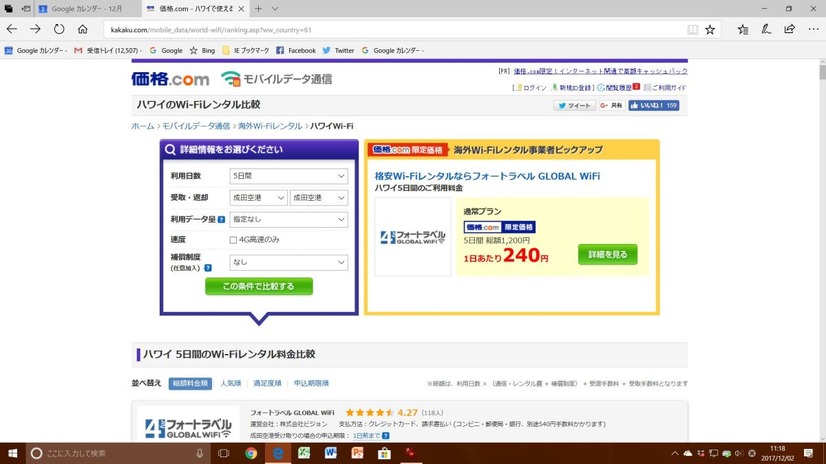This screenshot has height=464, width=826.
Task: Open the 利用データ量 dropdown
Action: pos(289,219)
